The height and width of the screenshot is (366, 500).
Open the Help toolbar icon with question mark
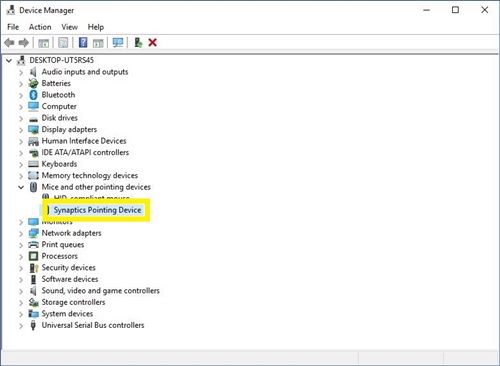83,42
